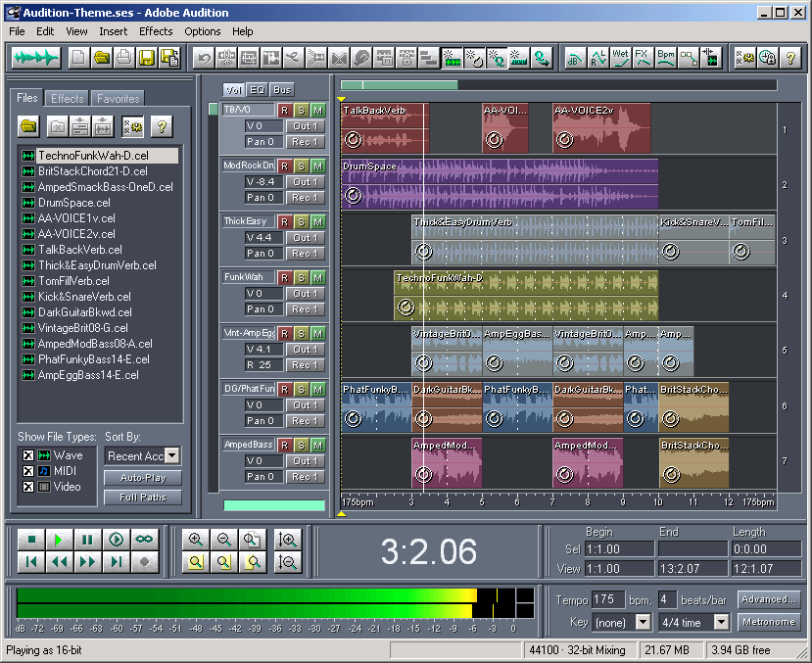Screen dimensions: 812x663
Task: Click the Import File folder icon in Files panel
Action: coord(29,126)
